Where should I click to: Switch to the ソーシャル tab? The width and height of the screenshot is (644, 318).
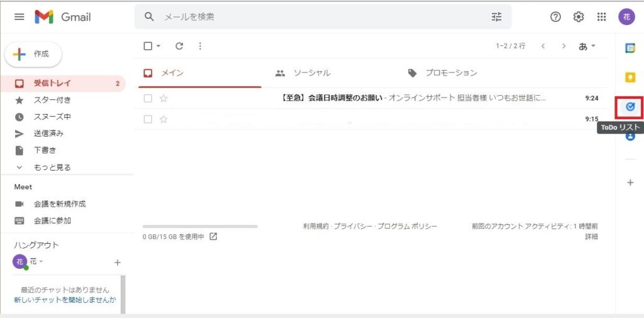pos(303,73)
